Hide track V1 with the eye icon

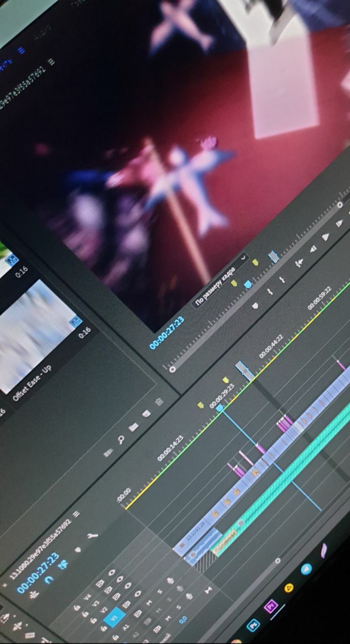[x=137, y=594]
